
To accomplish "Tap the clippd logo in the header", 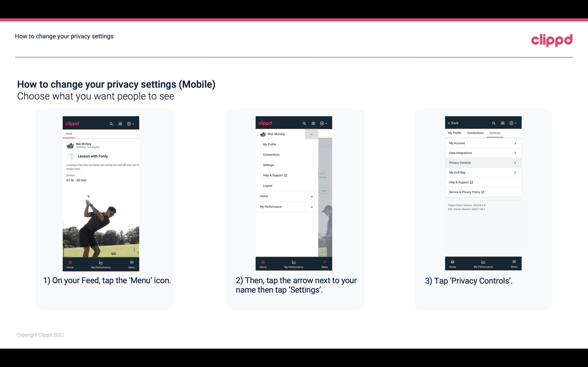I will (552, 40).
